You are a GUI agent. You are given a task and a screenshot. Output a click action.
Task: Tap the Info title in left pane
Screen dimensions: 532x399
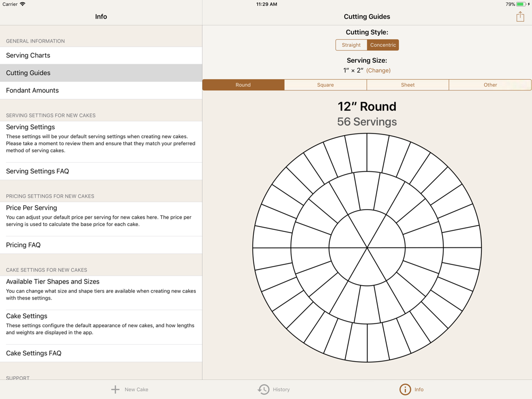(101, 16)
